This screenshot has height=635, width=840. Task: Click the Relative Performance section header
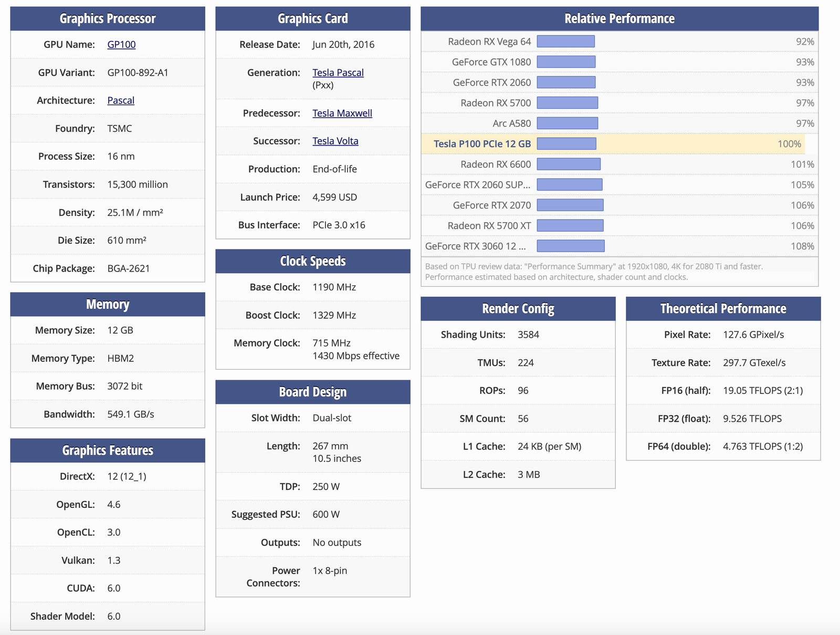click(619, 18)
